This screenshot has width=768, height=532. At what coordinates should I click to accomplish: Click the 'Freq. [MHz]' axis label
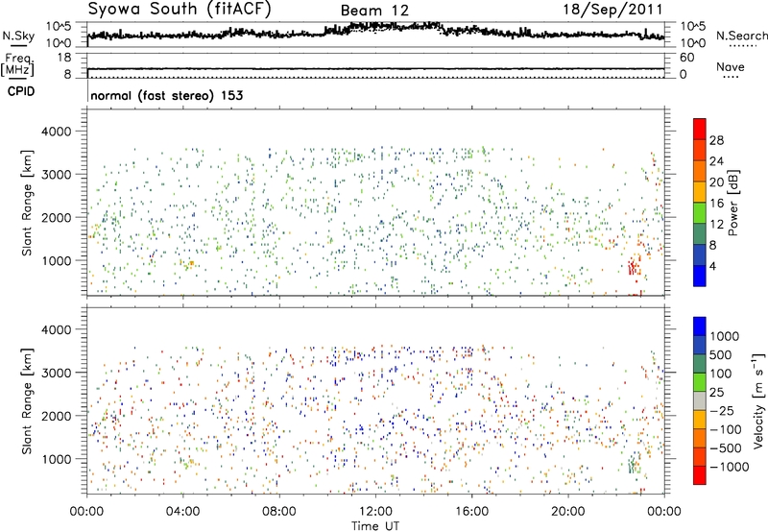tap(17, 64)
